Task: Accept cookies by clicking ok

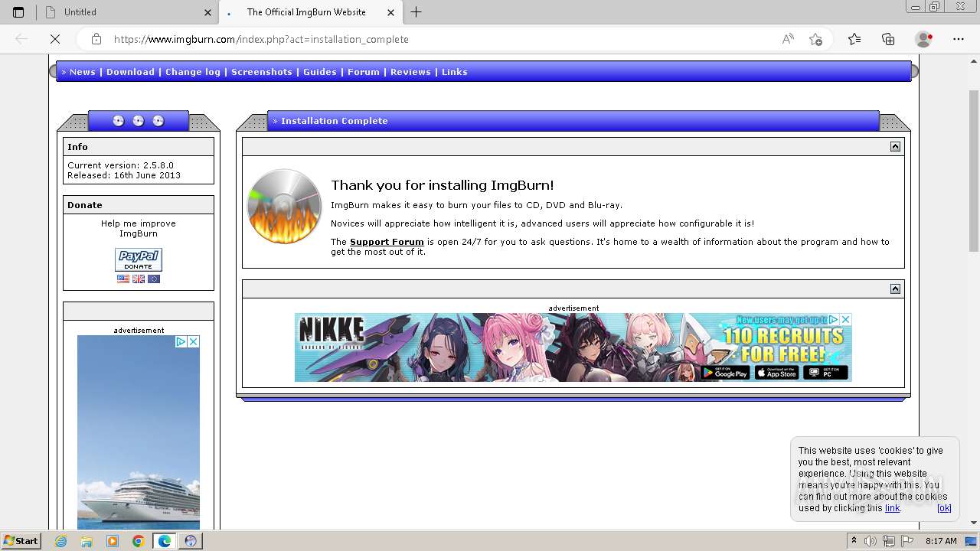Action: coord(944,508)
